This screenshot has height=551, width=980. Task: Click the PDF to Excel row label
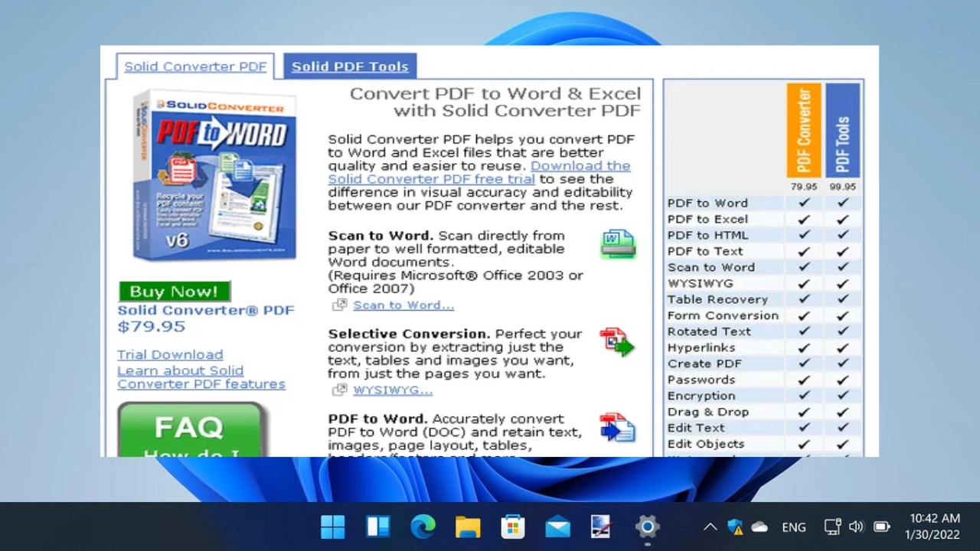pyautogui.click(x=707, y=219)
